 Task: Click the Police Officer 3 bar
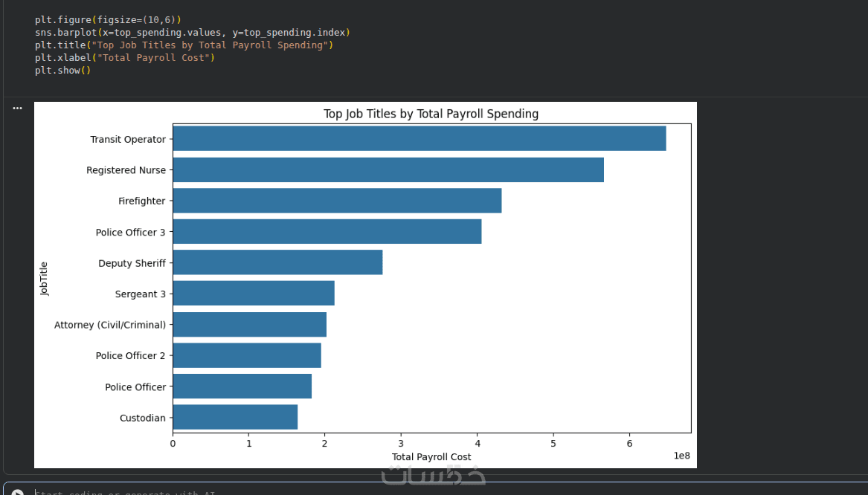pos(327,232)
